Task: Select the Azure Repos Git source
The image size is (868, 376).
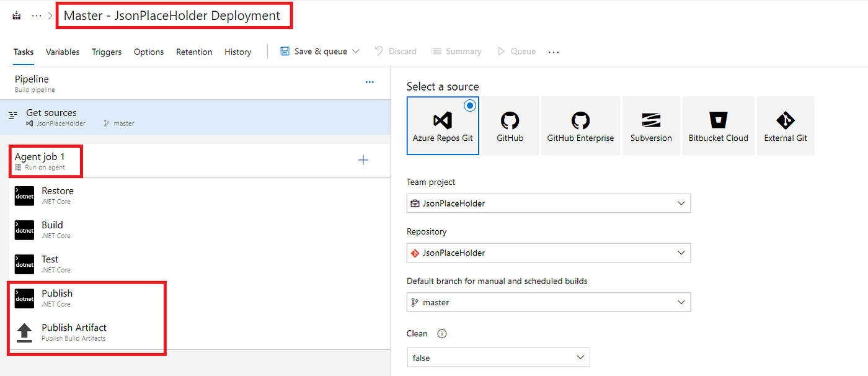Action: [443, 125]
